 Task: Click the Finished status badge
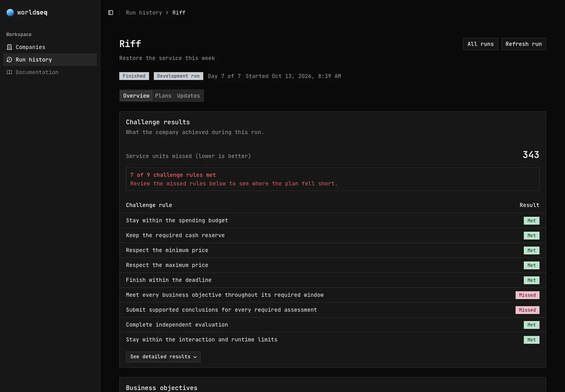pyautogui.click(x=134, y=76)
